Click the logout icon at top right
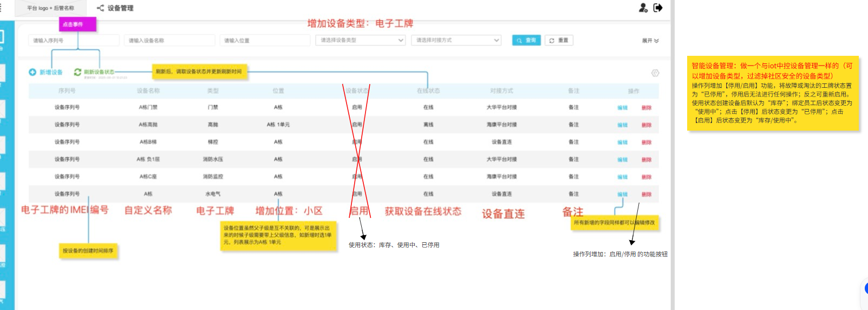Image resolution: width=868 pixels, height=310 pixels. 658,8
